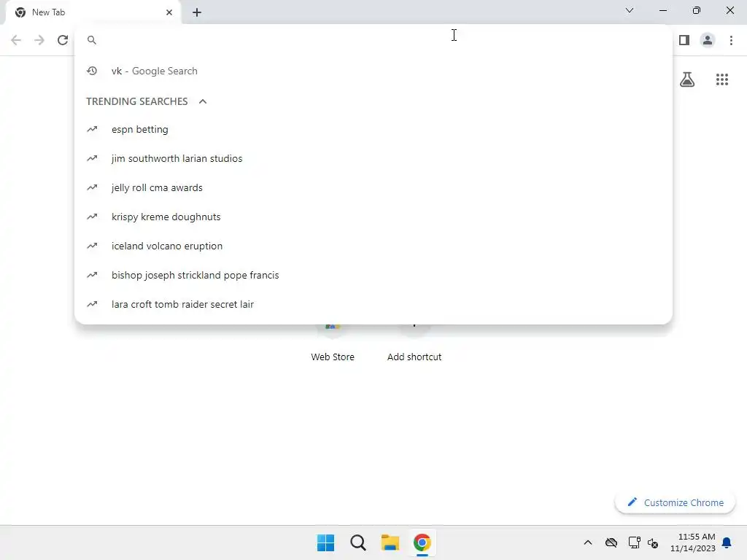Viewport: 747px width, 560px height.
Task: Click the Chrome taskbar icon
Action: coord(422,542)
